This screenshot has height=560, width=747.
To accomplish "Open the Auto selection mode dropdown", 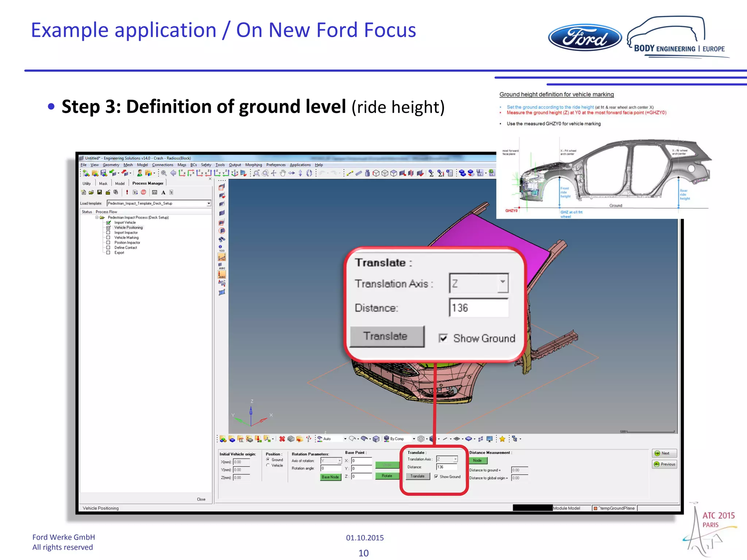I will pyautogui.click(x=345, y=439).
